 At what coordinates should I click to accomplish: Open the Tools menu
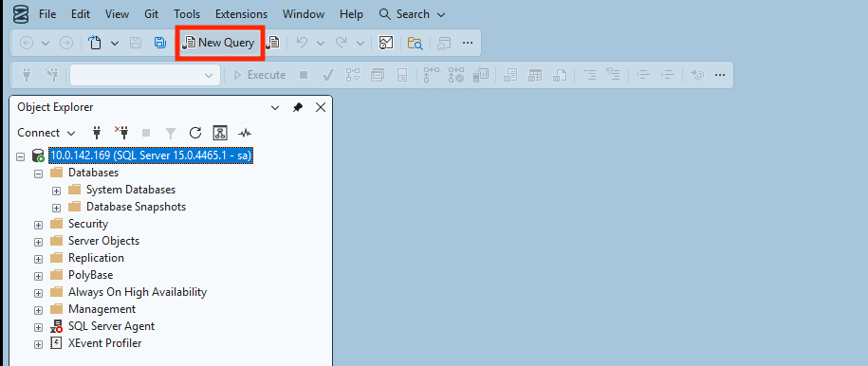pyautogui.click(x=187, y=14)
